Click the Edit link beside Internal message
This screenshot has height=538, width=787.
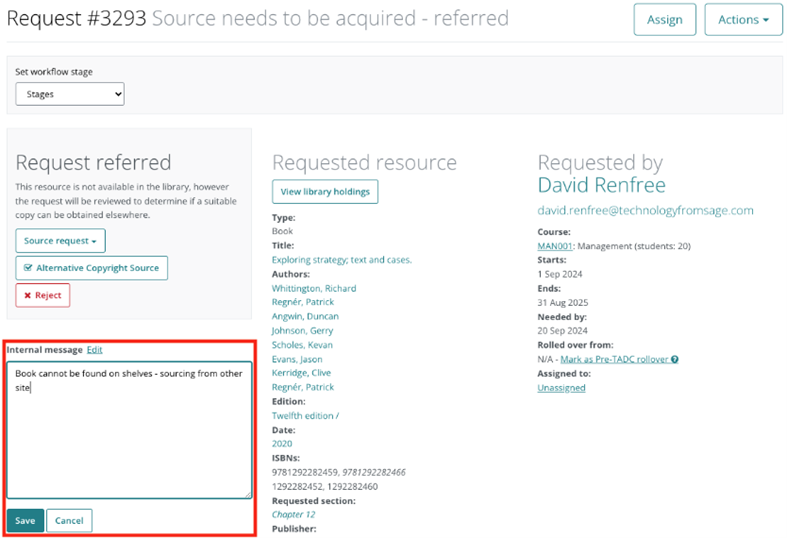click(x=94, y=350)
